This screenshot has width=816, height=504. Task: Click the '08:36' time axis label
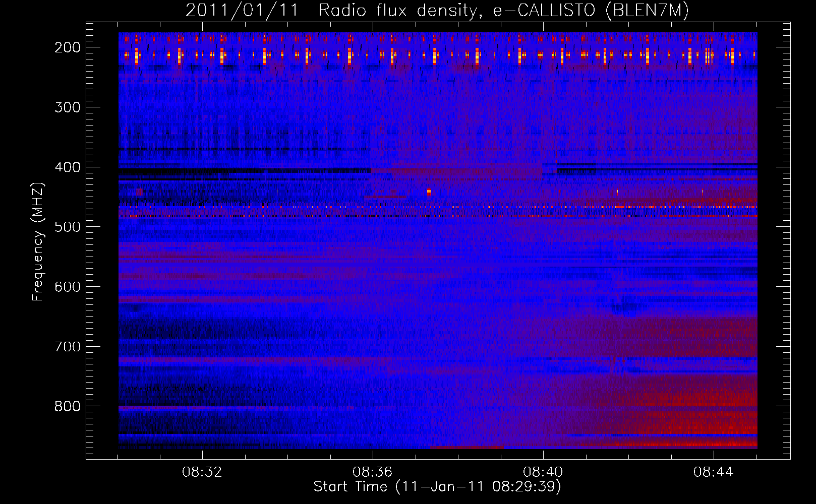[373, 472]
